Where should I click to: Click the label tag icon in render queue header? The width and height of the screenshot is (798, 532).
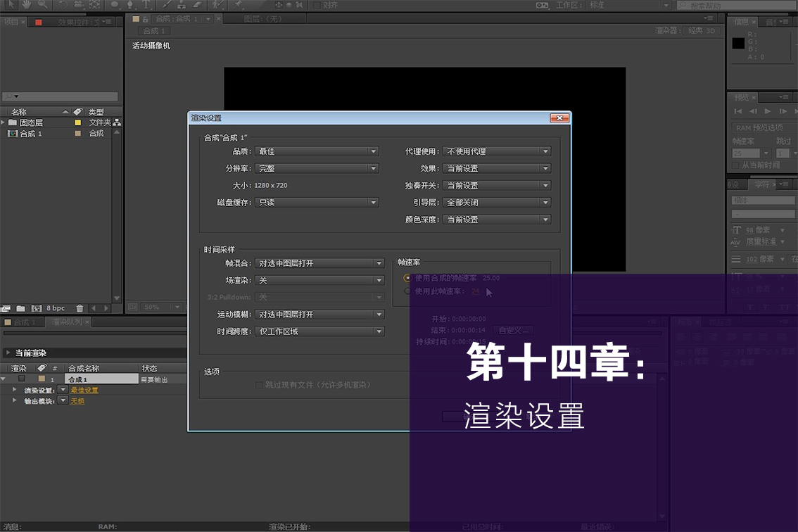click(x=42, y=367)
